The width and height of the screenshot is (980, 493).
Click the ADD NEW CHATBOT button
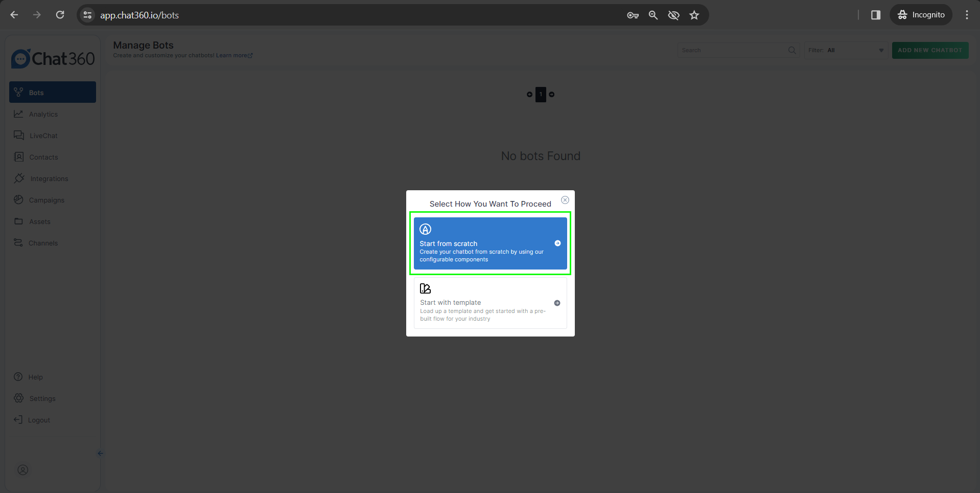(x=930, y=50)
